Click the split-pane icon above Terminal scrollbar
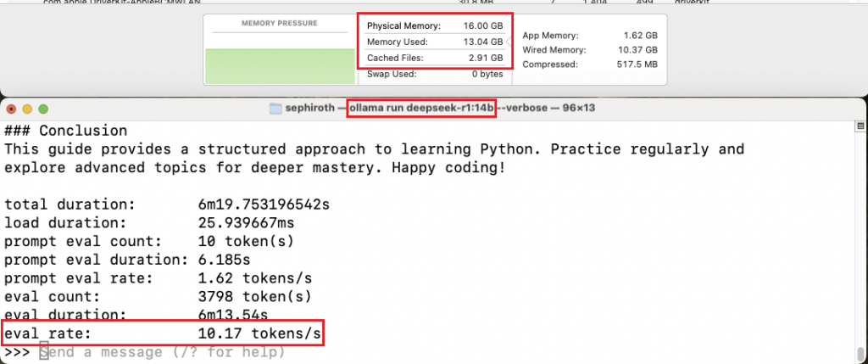 (860, 126)
